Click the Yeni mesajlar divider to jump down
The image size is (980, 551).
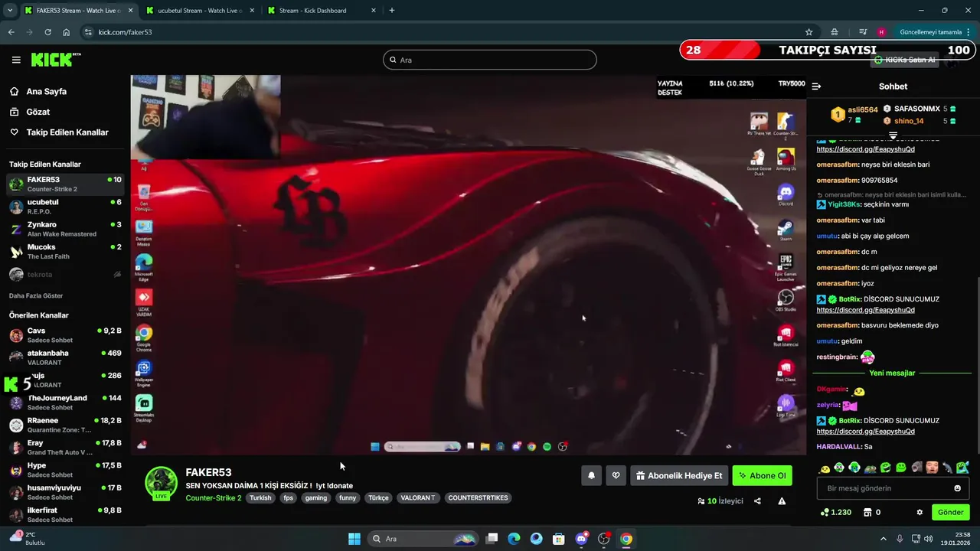coord(892,373)
